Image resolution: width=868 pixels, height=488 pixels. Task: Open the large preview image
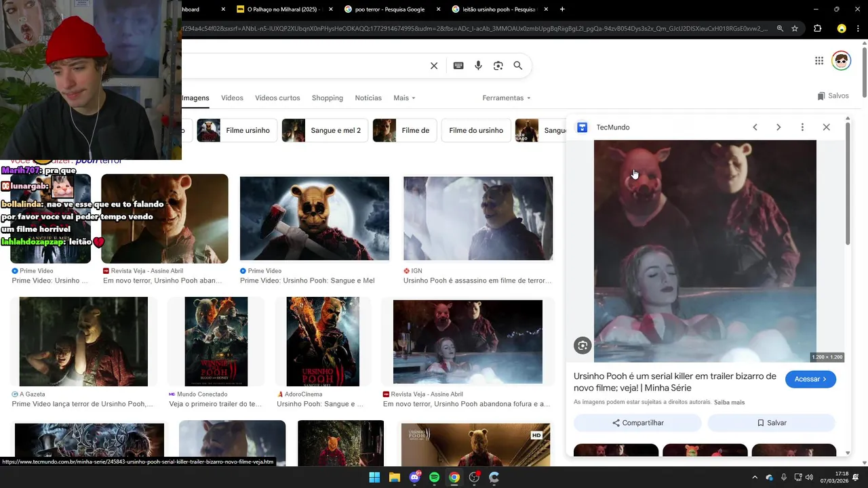pyautogui.click(x=705, y=251)
